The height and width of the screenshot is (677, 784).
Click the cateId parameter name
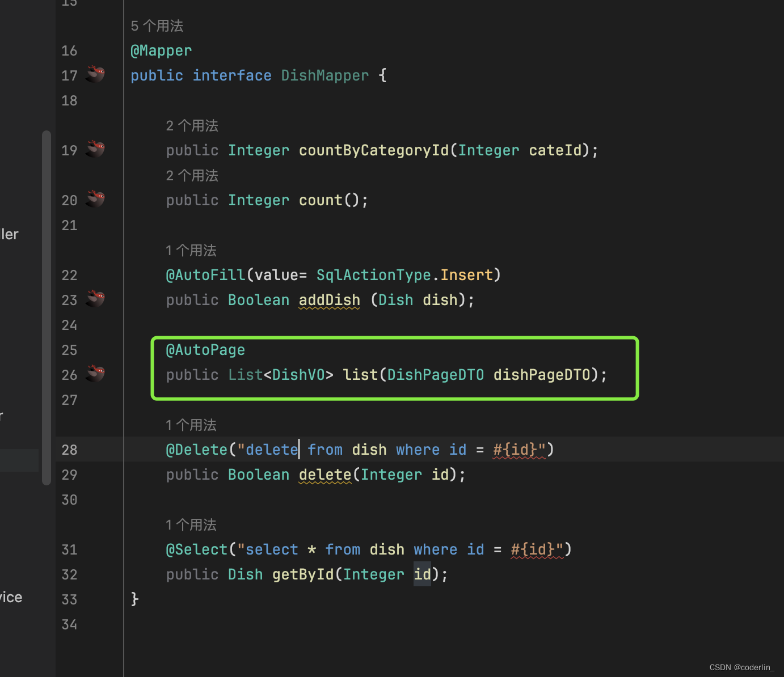pyautogui.click(x=555, y=150)
